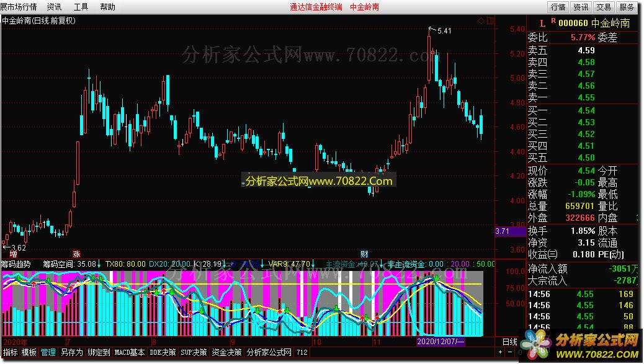Screen dimensions: 644x364
Task: Click the down arrow after 筹码空间 35.08
Action: (x=99, y=264)
